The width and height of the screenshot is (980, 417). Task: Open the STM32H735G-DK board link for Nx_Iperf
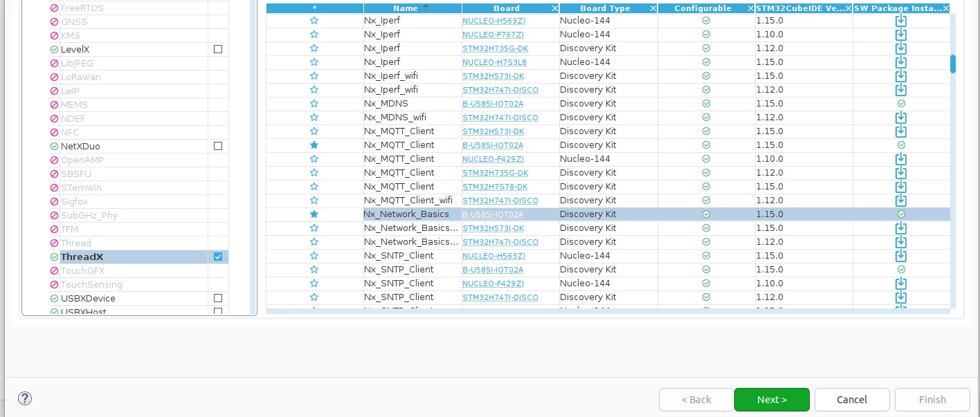pos(495,48)
